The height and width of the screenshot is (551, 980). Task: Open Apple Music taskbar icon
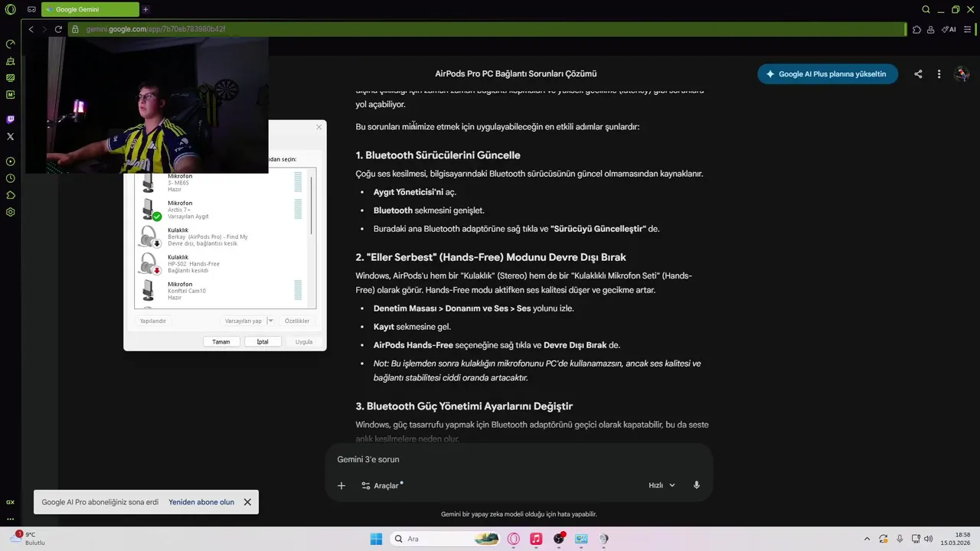[x=536, y=539]
